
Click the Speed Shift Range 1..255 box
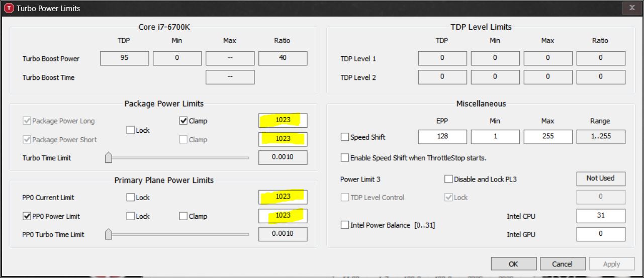click(601, 137)
